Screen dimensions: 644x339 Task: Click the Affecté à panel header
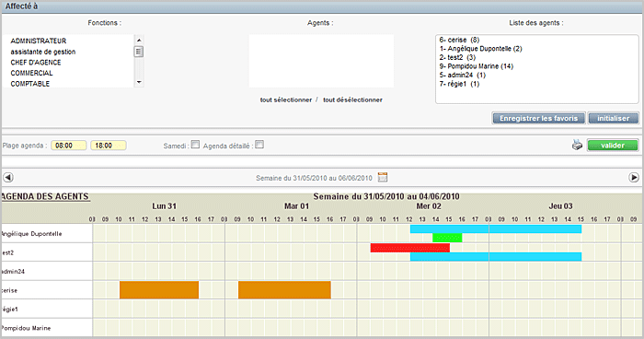point(322,6)
